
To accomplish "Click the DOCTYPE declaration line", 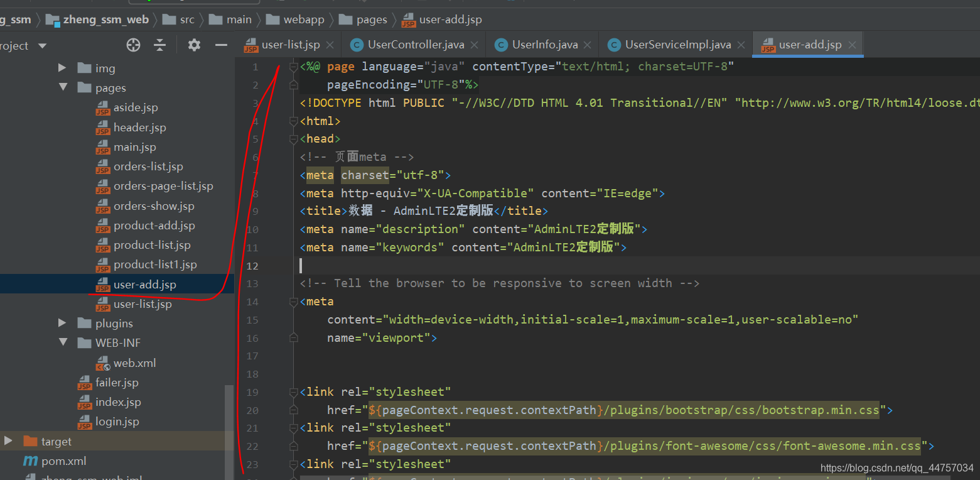I will (639, 103).
